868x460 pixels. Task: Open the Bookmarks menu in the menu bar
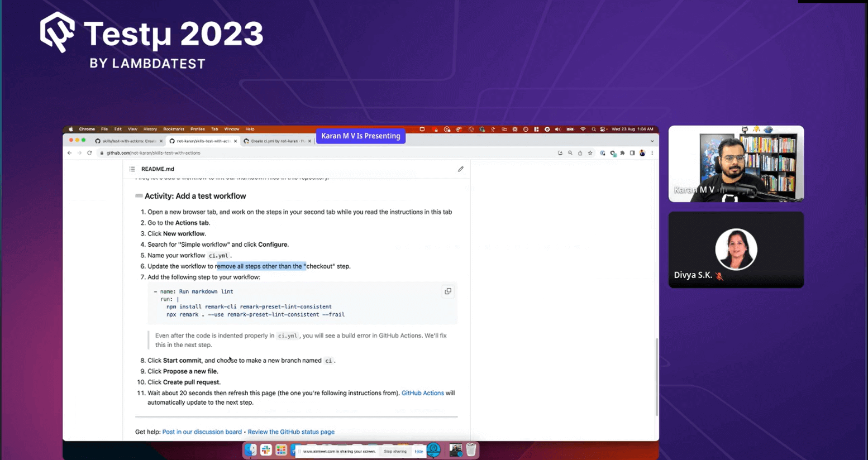[174, 129]
